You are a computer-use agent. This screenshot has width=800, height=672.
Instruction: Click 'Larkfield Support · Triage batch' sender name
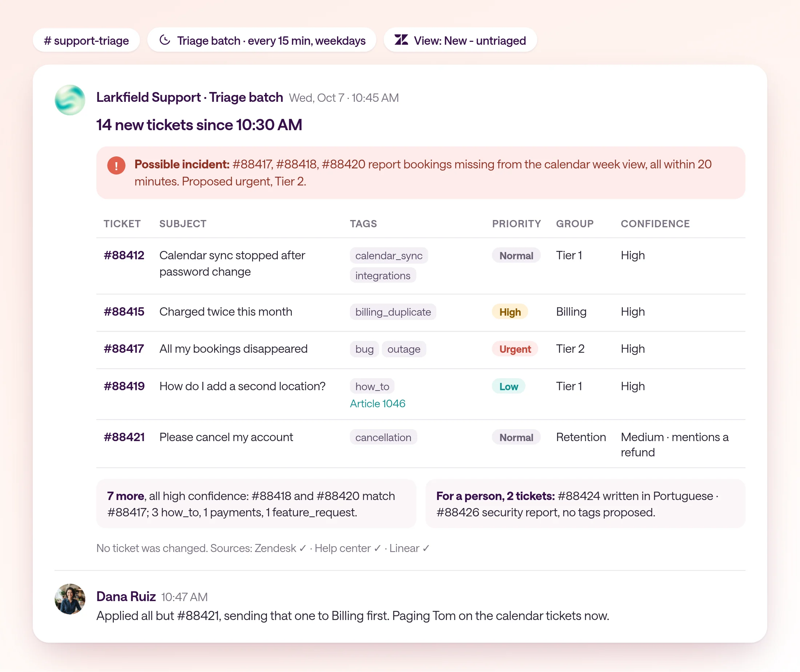tap(189, 97)
